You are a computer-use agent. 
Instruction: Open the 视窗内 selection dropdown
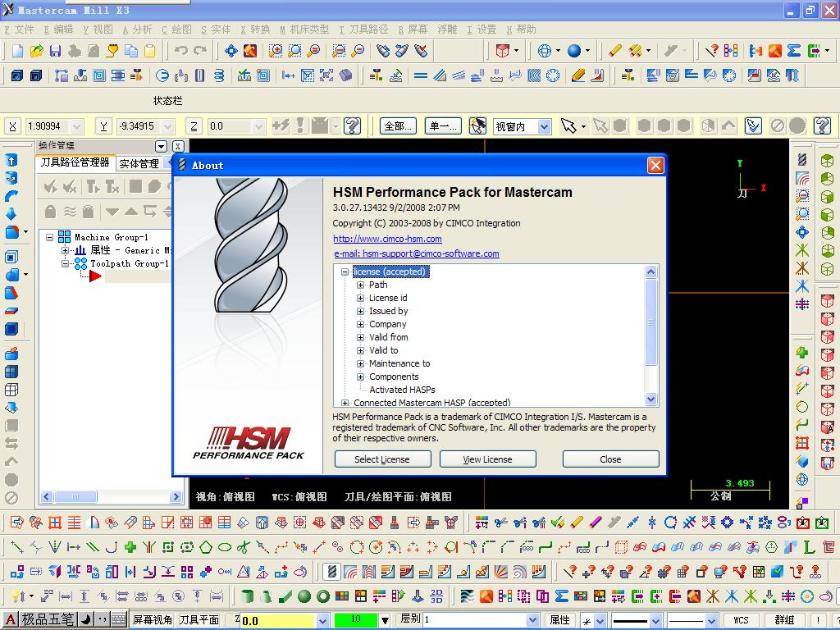pyautogui.click(x=544, y=126)
